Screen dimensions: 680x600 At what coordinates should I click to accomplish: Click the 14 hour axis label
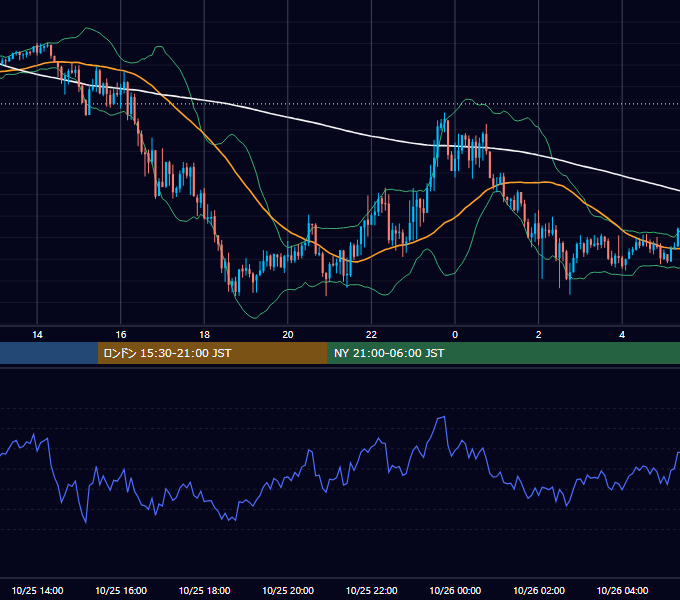[x=37, y=335]
